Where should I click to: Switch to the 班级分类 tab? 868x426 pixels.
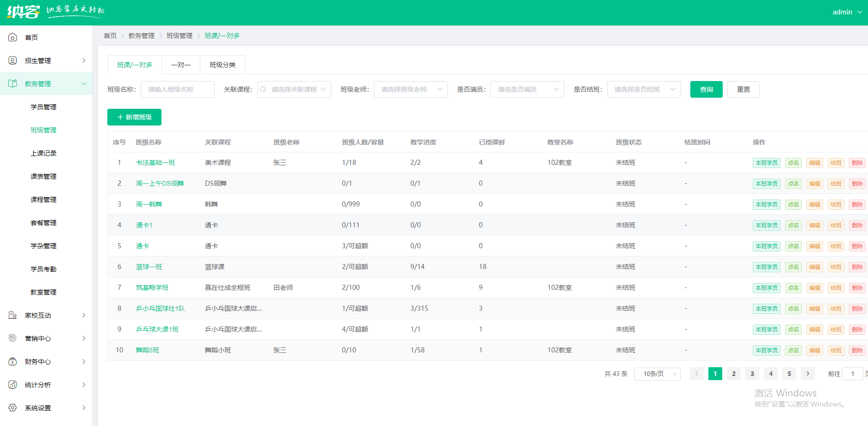223,65
